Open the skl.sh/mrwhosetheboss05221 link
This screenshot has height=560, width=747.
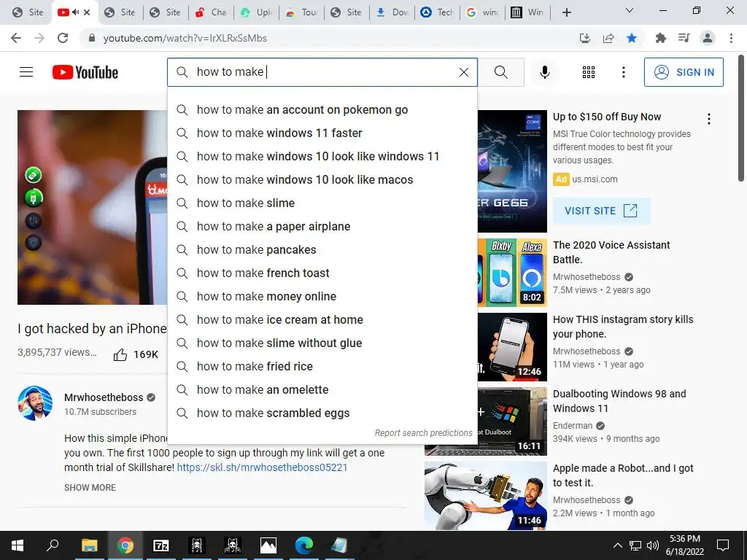click(262, 467)
